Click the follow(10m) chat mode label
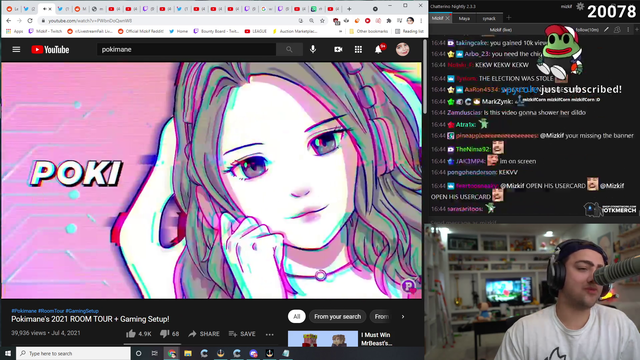Image resolution: width=640 pixels, height=360 pixels. click(587, 30)
